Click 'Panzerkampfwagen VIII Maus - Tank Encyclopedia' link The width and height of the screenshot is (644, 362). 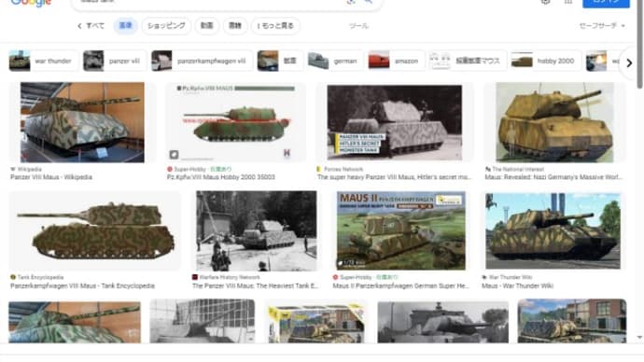point(82,286)
